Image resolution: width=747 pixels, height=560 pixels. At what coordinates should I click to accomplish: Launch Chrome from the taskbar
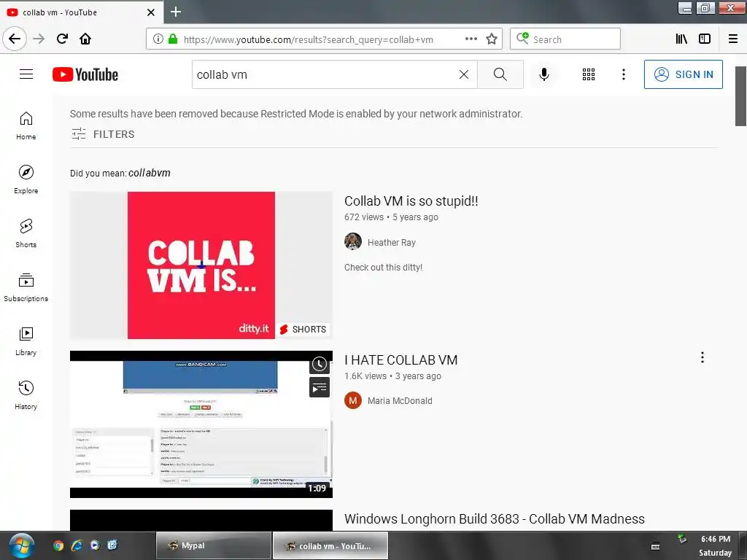pyautogui.click(x=58, y=545)
